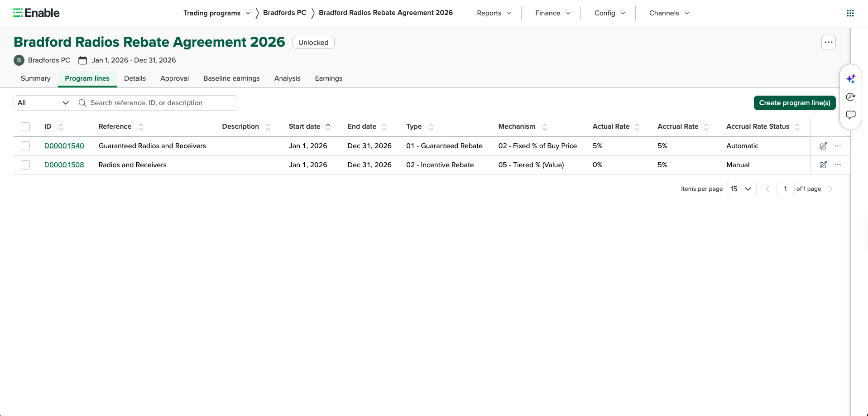The width and height of the screenshot is (868, 416).
Task: Click the calendar date range icon
Action: [82, 60]
